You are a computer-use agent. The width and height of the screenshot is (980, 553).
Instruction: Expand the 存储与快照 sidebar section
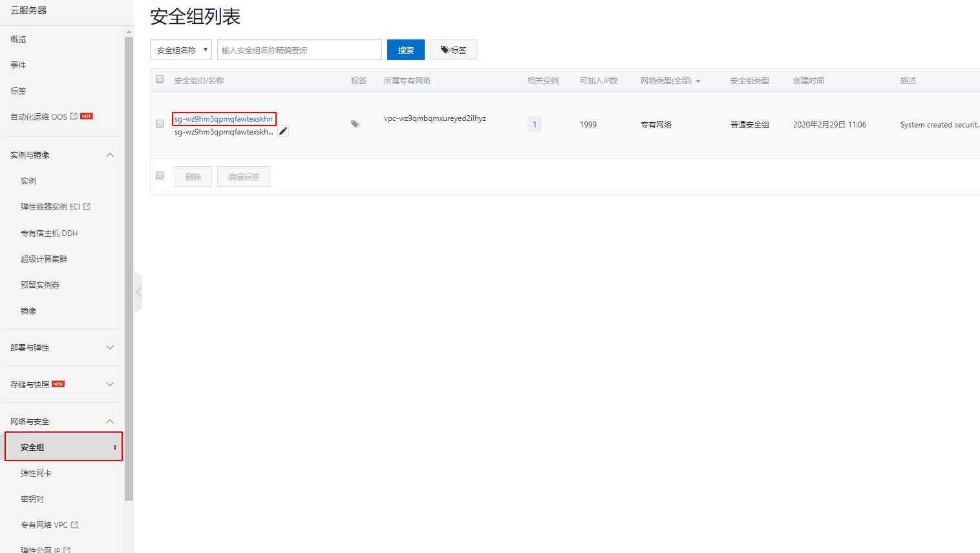[110, 385]
